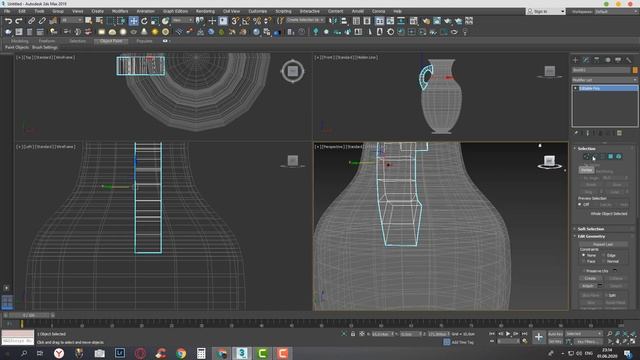Open the Align tool

344,21
